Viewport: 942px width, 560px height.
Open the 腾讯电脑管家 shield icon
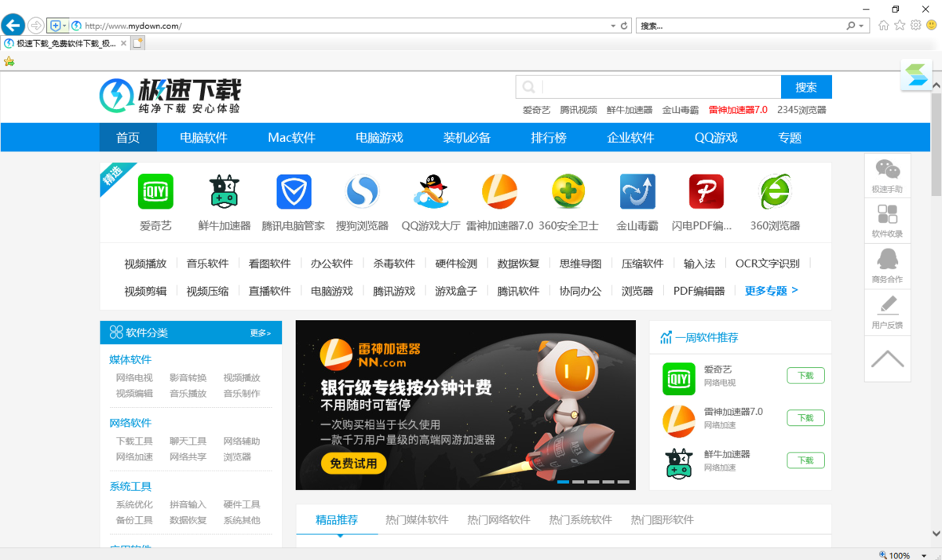294,191
